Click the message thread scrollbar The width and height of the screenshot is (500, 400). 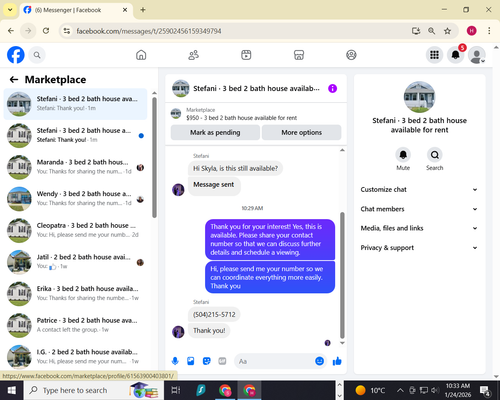(342, 275)
